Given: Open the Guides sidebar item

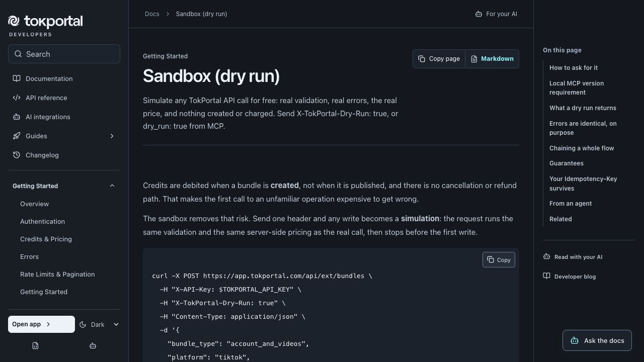Looking at the screenshot, I should 64,136.
